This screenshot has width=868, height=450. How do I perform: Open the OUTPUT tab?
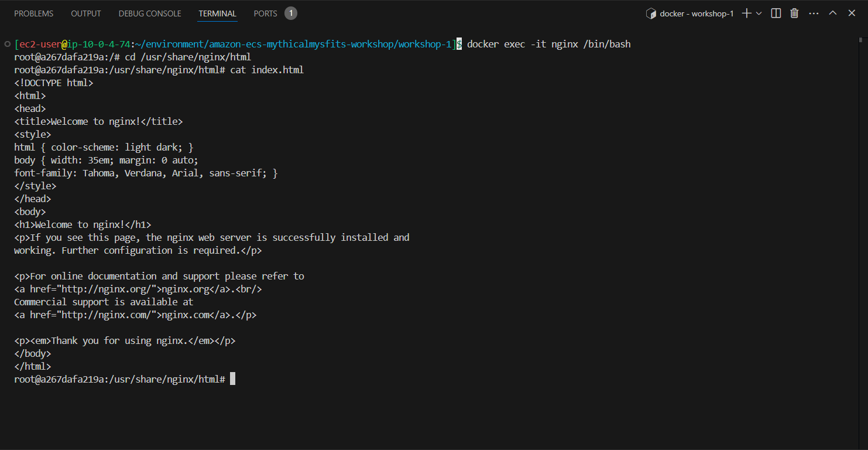86,13
